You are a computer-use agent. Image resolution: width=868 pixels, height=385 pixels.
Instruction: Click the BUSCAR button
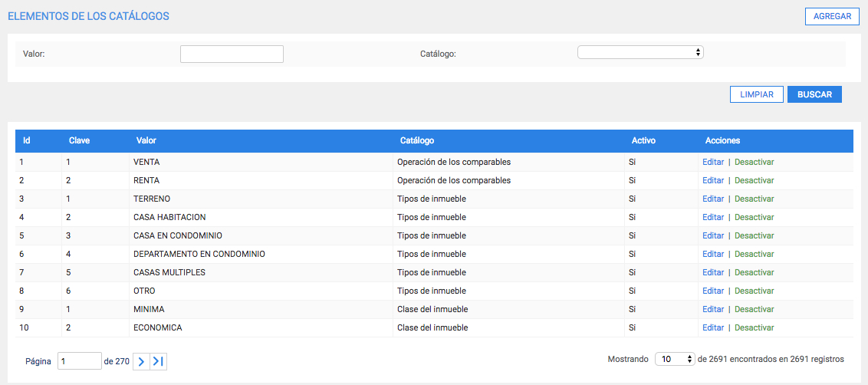pyautogui.click(x=814, y=94)
